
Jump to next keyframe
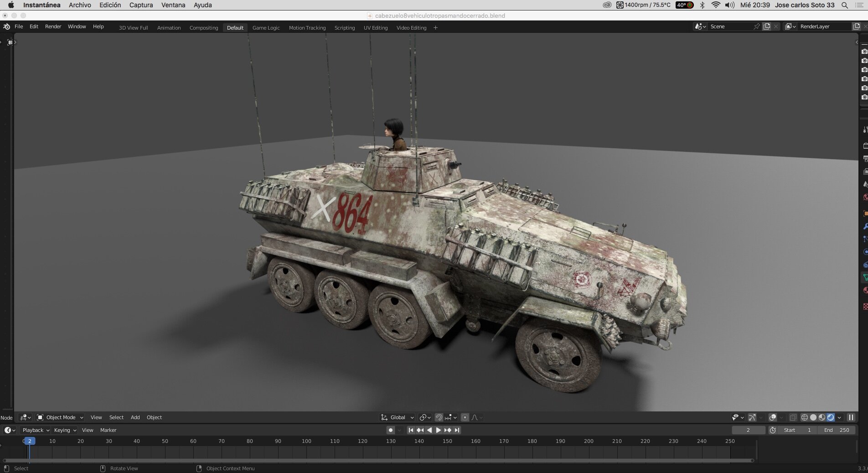point(448,430)
